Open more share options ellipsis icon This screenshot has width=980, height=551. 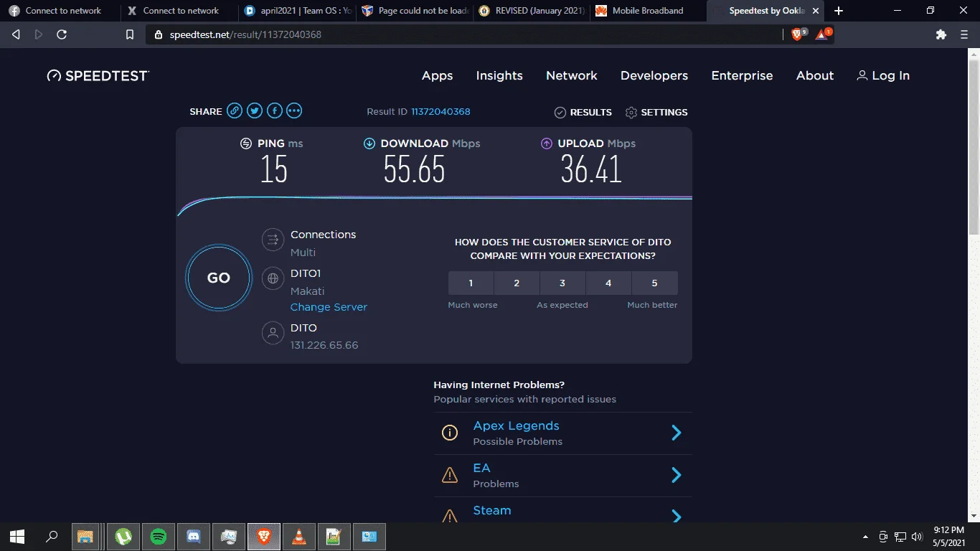pyautogui.click(x=294, y=110)
